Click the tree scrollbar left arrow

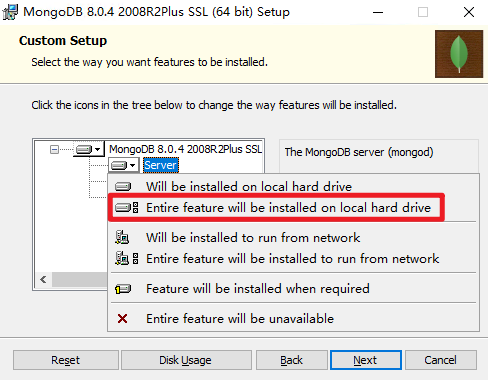pos(43,279)
